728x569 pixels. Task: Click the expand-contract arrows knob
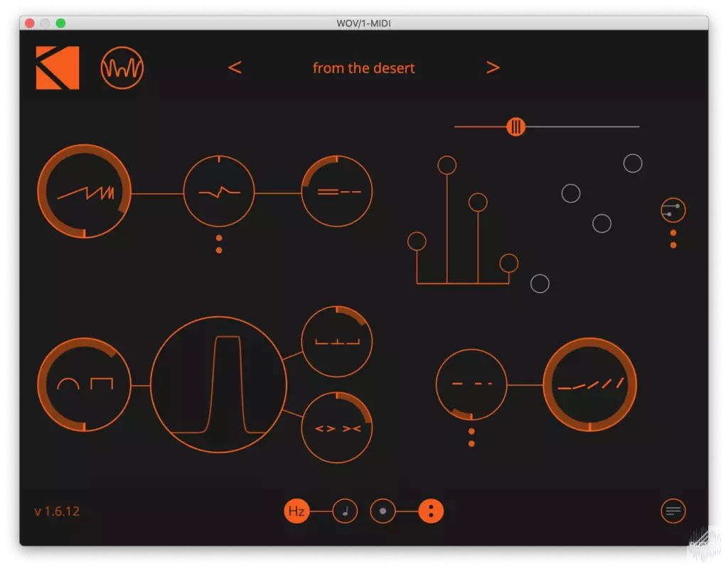337,428
